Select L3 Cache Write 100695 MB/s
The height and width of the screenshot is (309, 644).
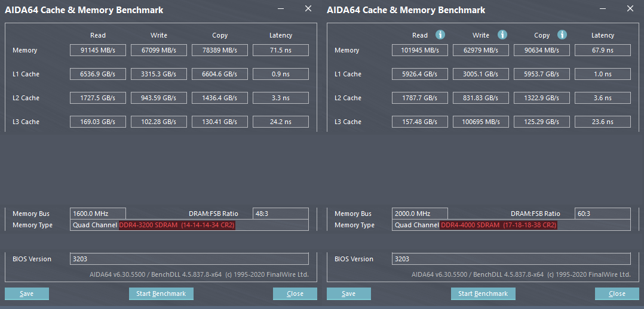[480, 122]
